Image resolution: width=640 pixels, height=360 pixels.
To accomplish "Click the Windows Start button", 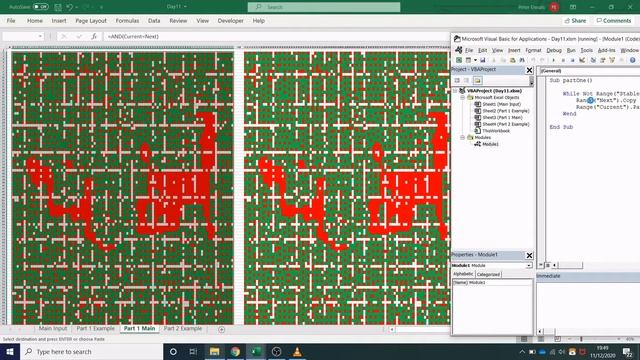I will point(10,351).
